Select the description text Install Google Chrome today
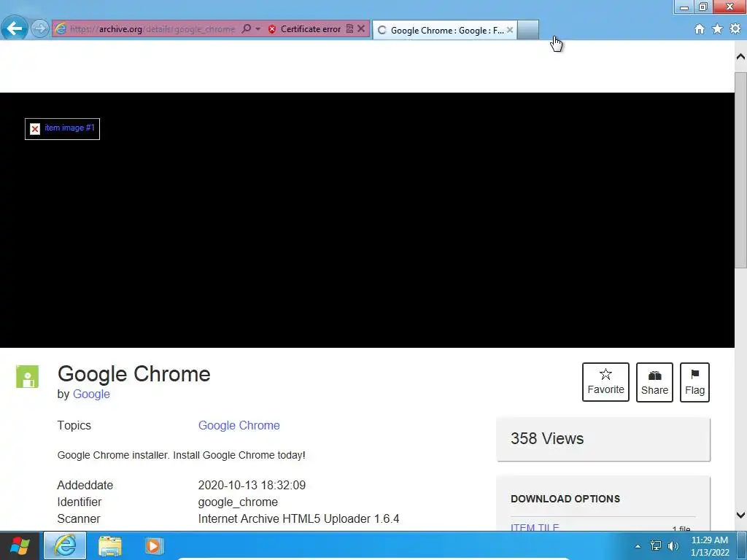 [x=239, y=455]
